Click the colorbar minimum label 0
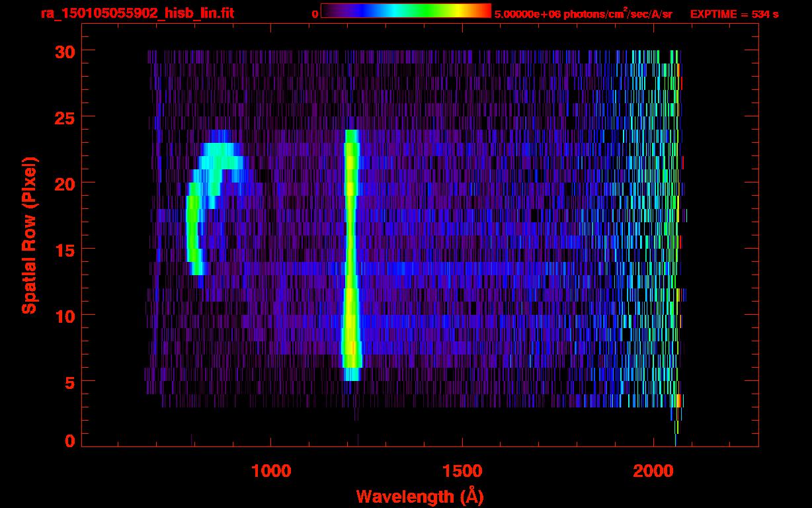 [x=315, y=14]
